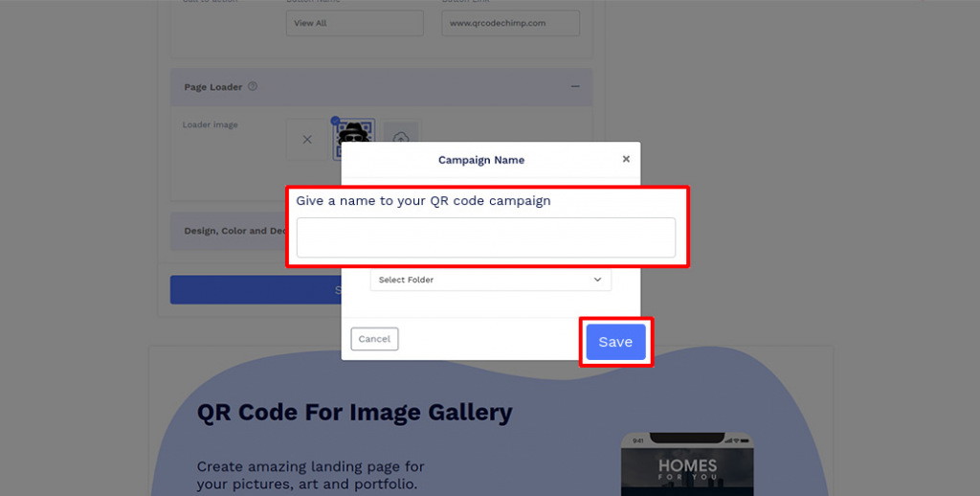Click the cloud upload loader image icon

click(401, 134)
